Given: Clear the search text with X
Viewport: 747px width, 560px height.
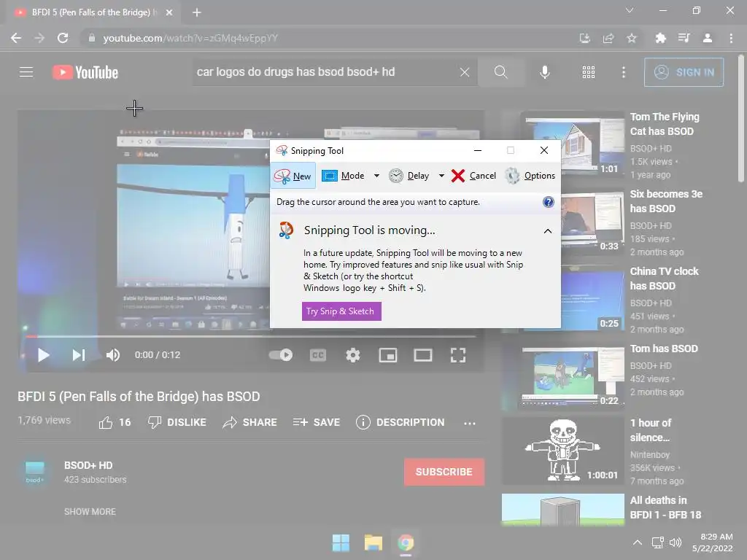Looking at the screenshot, I should coord(465,72).
